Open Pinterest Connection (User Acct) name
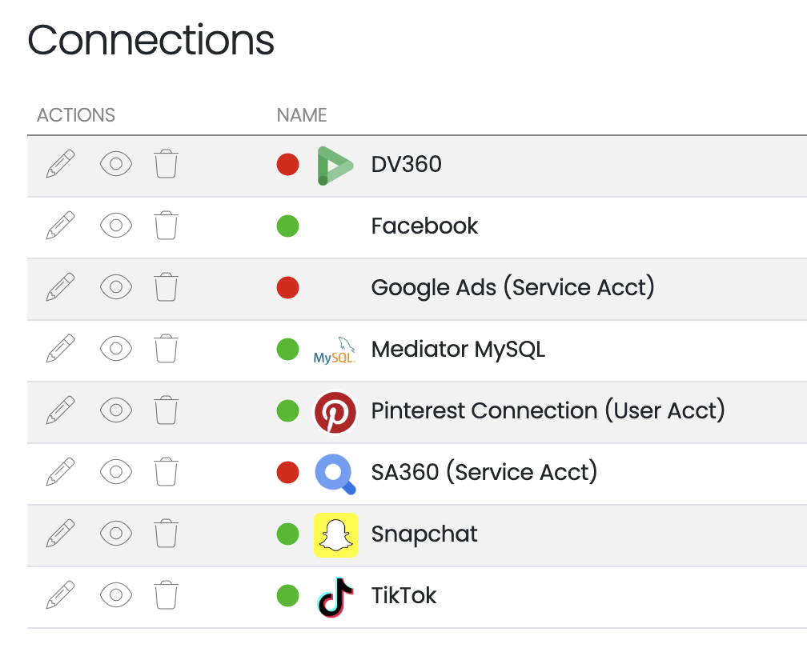807x672 pixels. [548, 410]
